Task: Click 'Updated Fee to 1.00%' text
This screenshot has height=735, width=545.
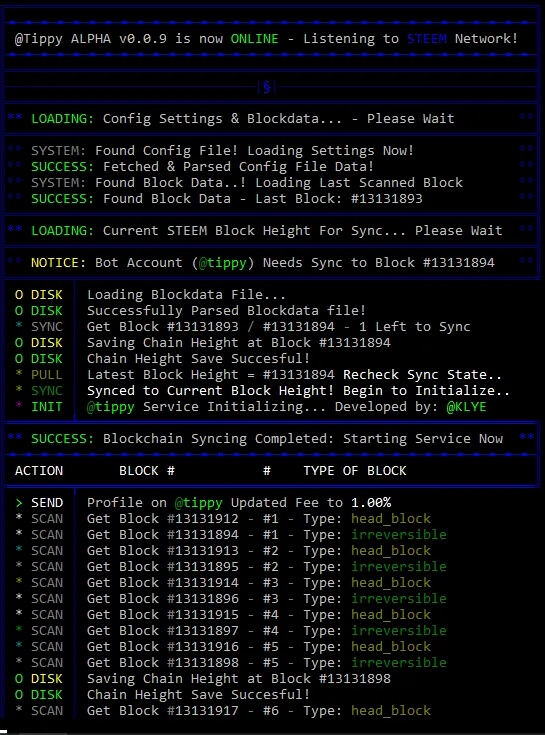Action: tap(311, 502)
